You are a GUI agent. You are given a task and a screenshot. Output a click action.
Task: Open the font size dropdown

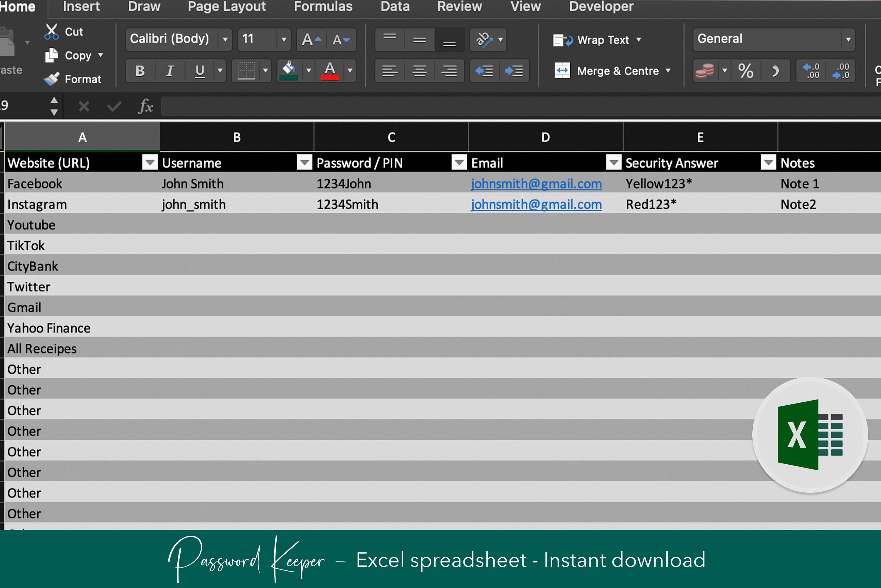click(x=284, y=39)
